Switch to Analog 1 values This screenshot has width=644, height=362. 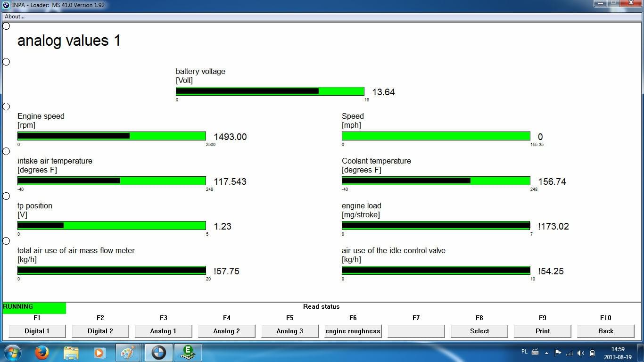point(164,331)
